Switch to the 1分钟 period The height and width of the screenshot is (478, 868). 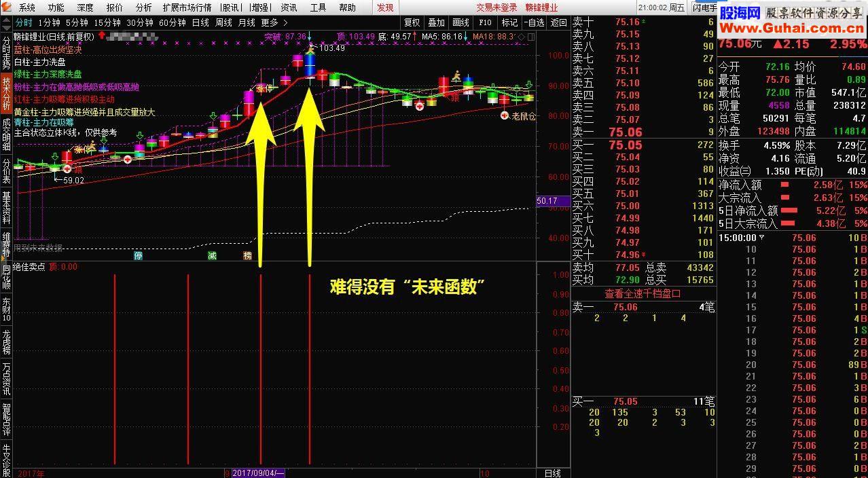pos(50,22)
